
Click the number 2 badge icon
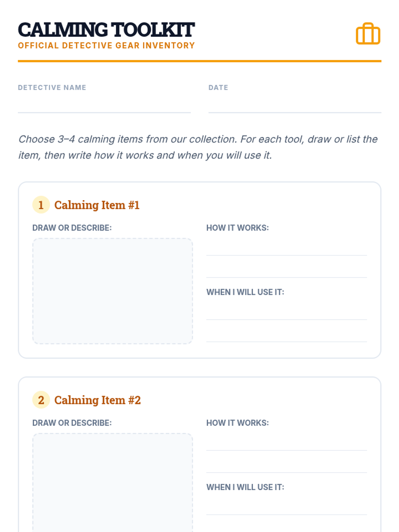[41, 400]
